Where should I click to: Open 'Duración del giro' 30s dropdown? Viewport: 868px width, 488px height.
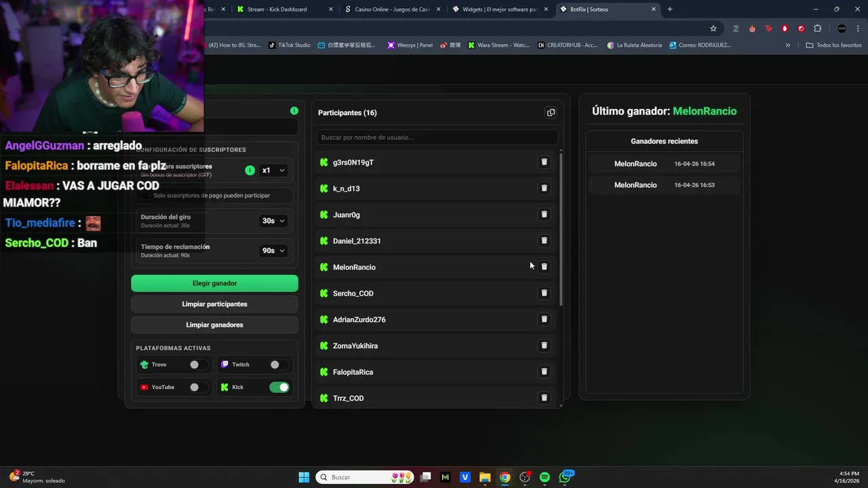[273, 221]
